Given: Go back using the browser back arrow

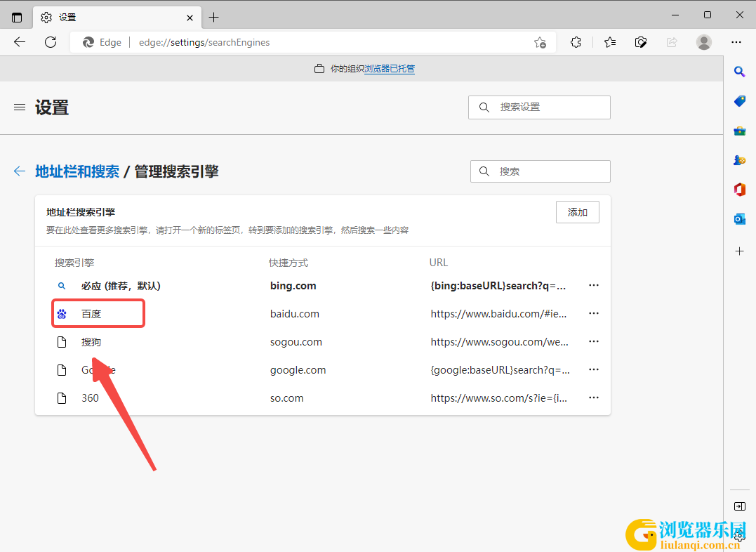Looking at the screenshot, I should [x=20, y=42].
